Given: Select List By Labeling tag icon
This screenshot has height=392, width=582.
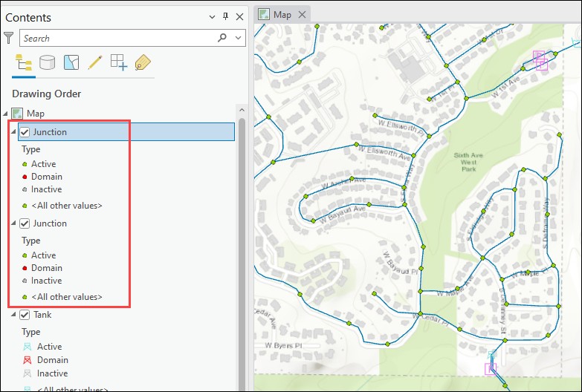Looking at the screenshot, I should (143, 62).
